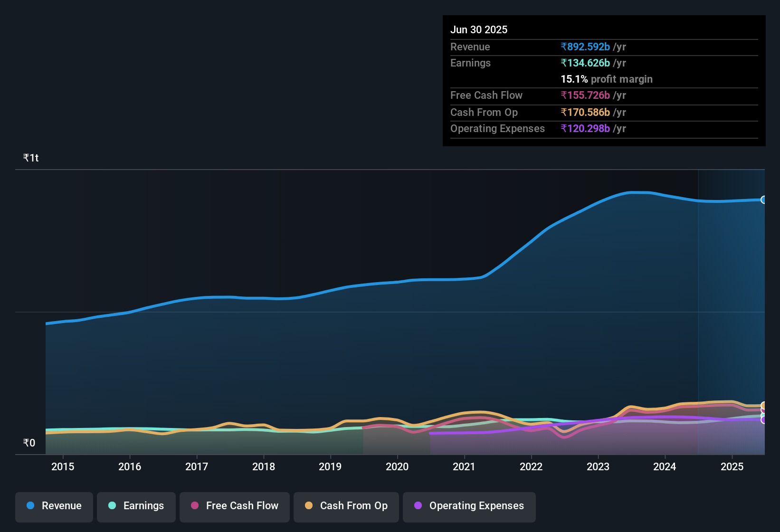Click the ₹1t axis marker
The height and width of the screenshot is (532, 780).
[x=30, y=158]
